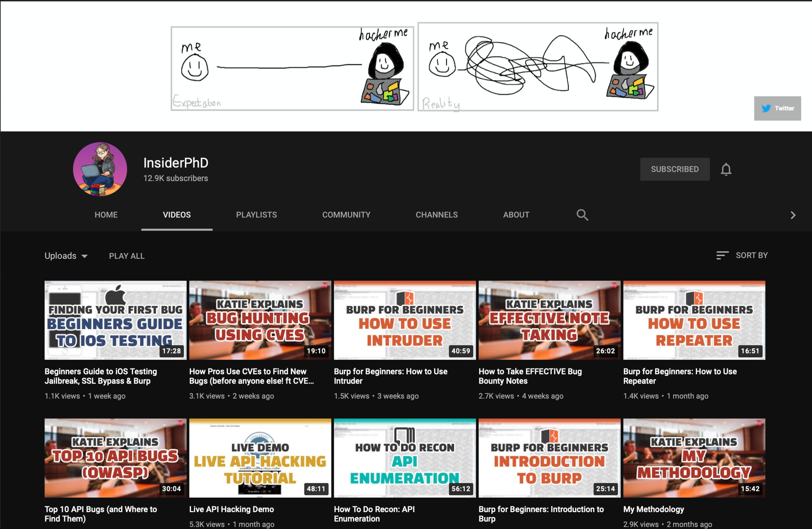
Task: Click the tabs scroll-right chevron
Action: pyautogui.click(x=793, y=215)
